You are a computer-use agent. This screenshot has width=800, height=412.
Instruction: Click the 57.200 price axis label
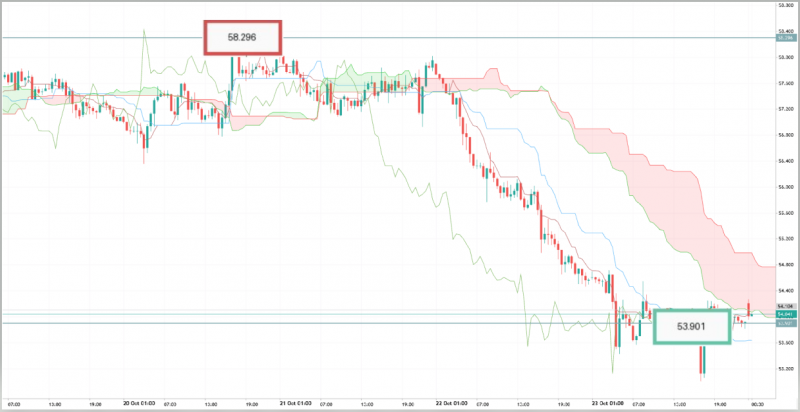point(784,109)
